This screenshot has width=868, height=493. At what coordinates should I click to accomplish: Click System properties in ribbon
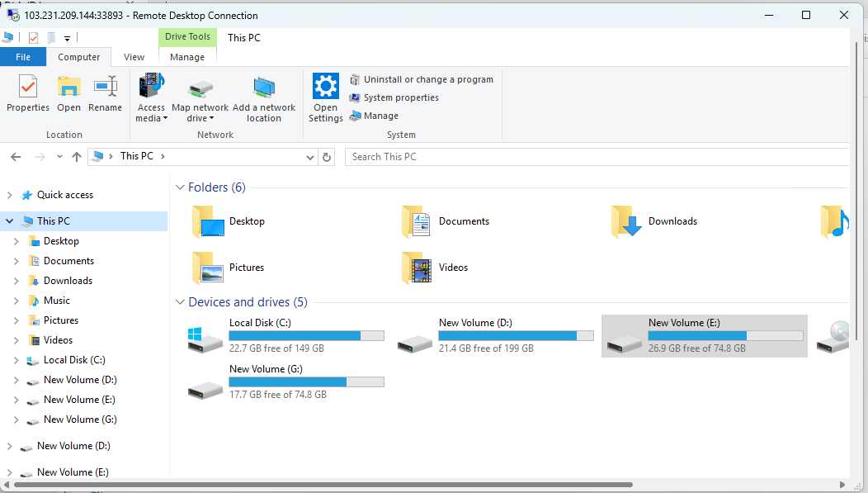(401, 97)
